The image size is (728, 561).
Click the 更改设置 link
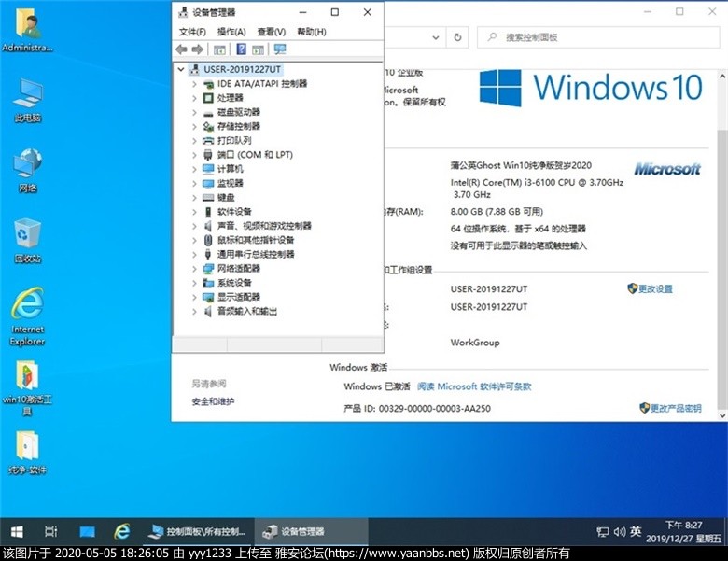tap(655, 288)
